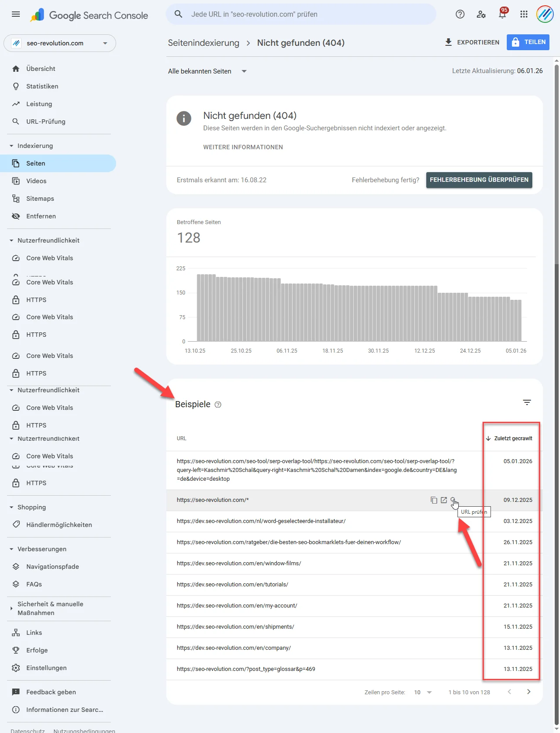Select the /en/shipments/ URL row
560x733 pixels.
pos(355,627)
